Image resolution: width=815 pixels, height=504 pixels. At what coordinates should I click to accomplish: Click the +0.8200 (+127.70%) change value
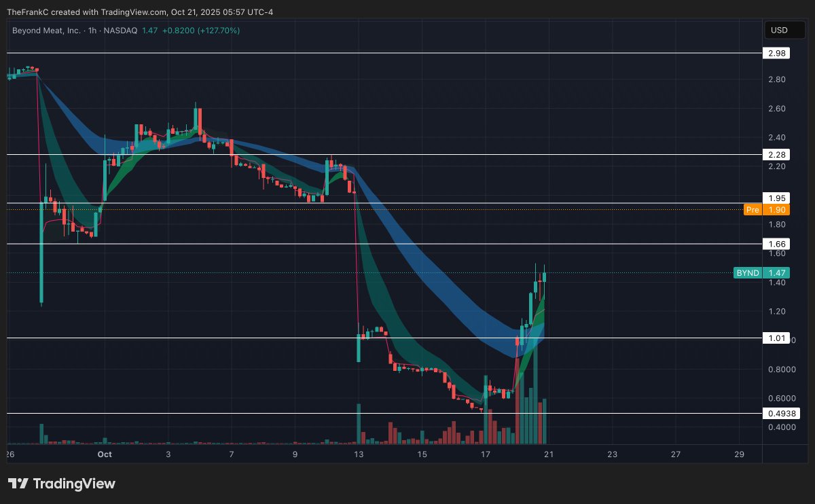click(x=200, y=31)
